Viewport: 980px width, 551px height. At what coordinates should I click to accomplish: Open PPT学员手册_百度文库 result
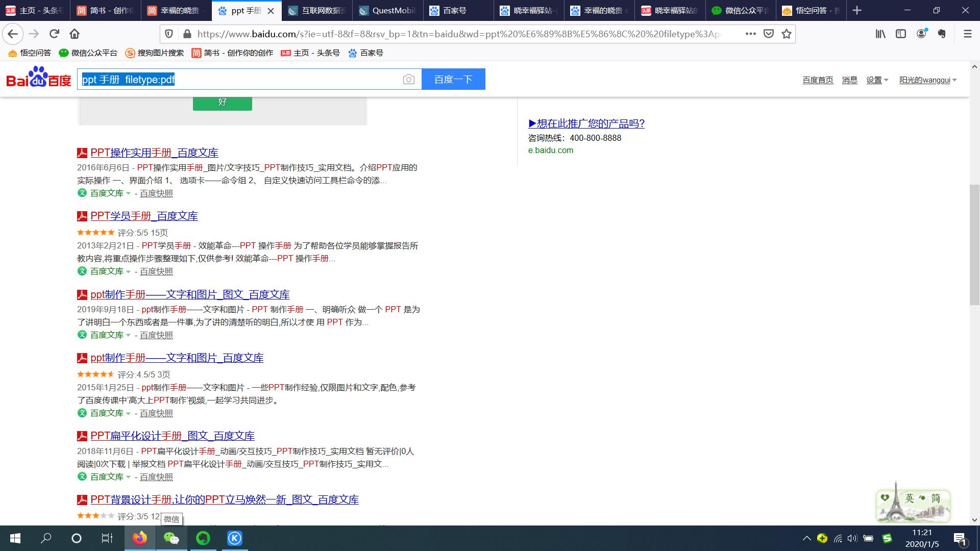(144, 216)
